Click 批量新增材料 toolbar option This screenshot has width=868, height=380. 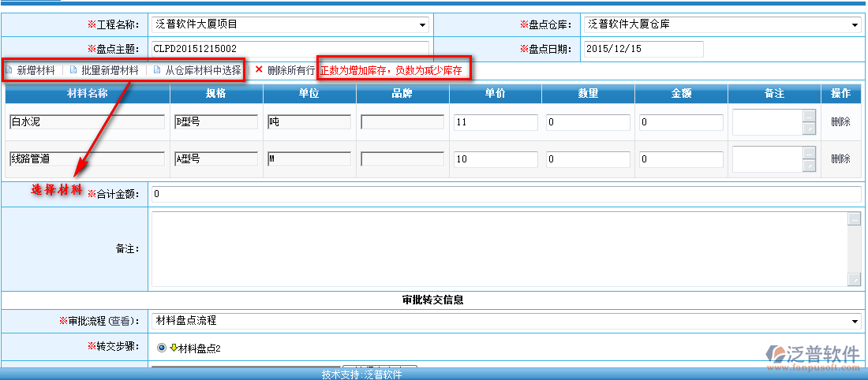[110, 70]
